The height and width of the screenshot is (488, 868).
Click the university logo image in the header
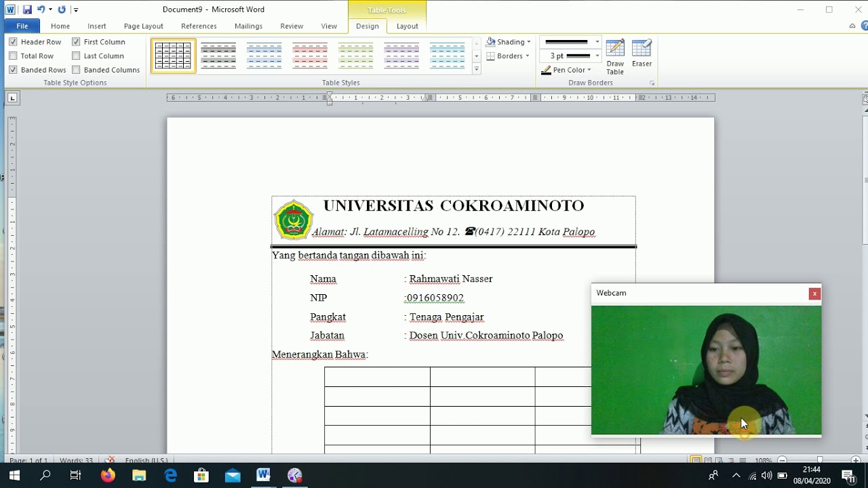pyautogui.click(x=293, y=220)
